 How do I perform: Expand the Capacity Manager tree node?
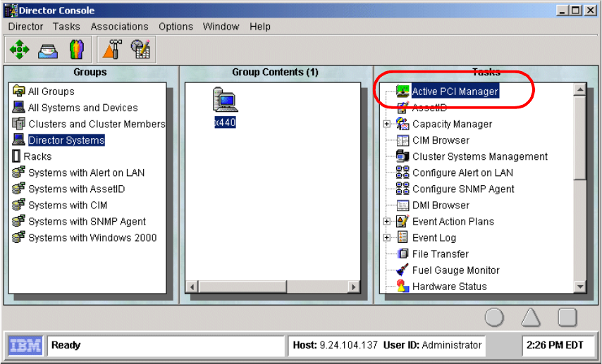tap(386, 124)
